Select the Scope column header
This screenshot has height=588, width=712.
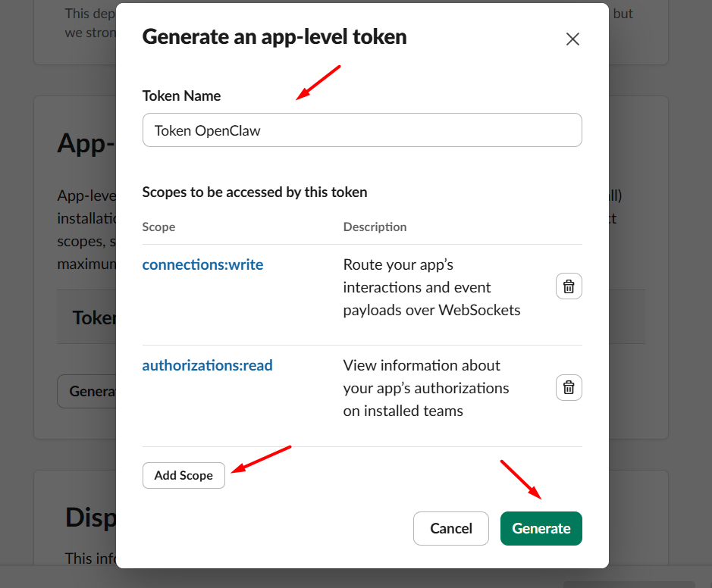(x=158, y=227)
